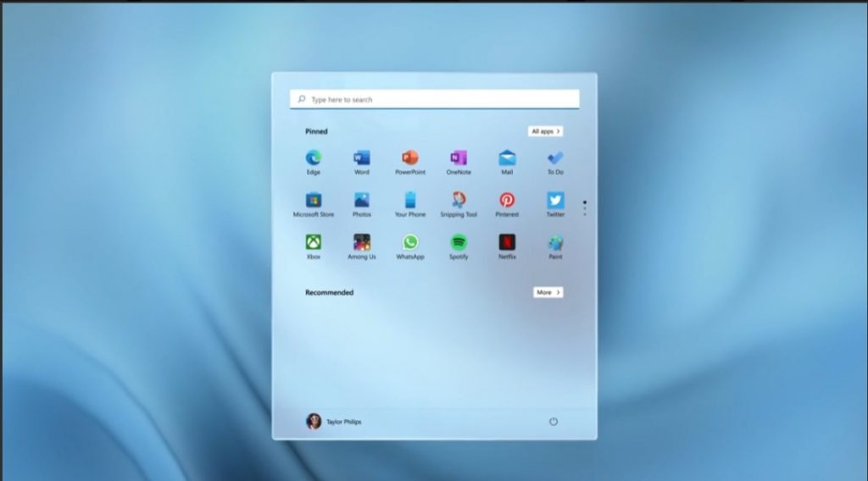Open the Your Phone app
Viewport: 868px width, 481px height.
(x=410, y=205)
